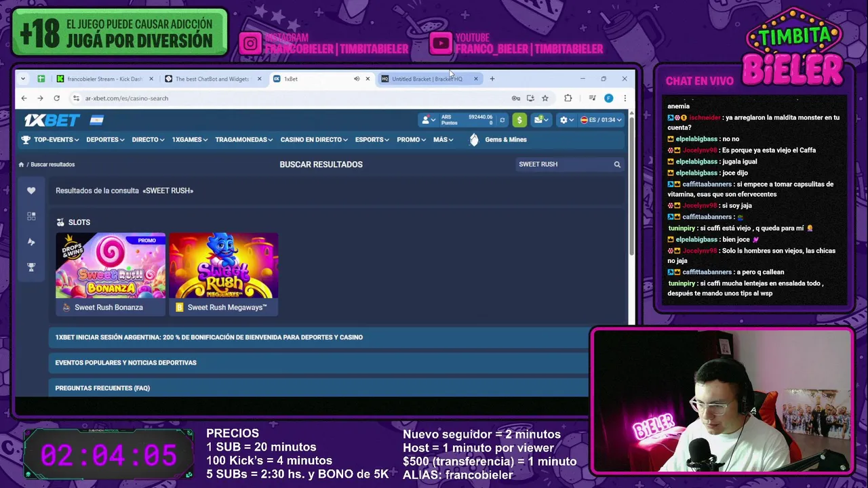
Task: Switch to Untitled Bracket BracketHQ tab
Action: tap(429, 79)
